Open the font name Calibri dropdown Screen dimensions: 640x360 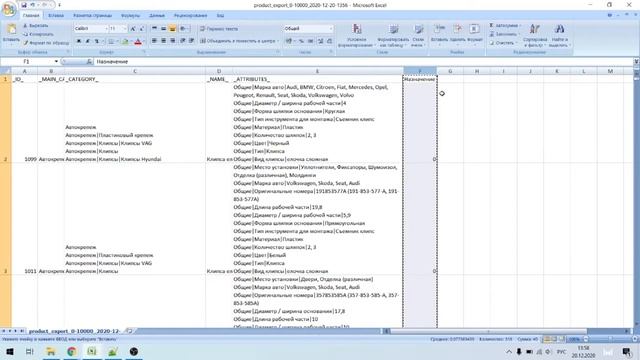107,29
